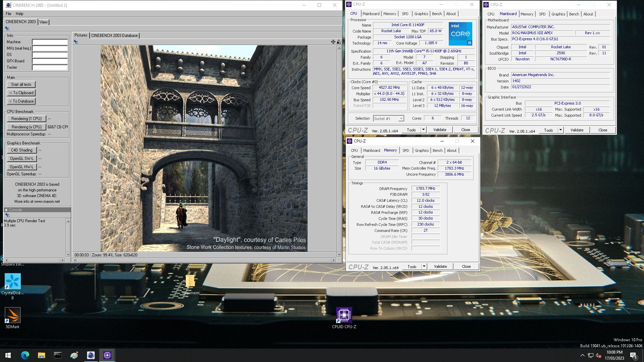This screenshot has height=362, width=644.
Task: Click the pin icon in Pictures panel
Action: [x=76, y=42]
